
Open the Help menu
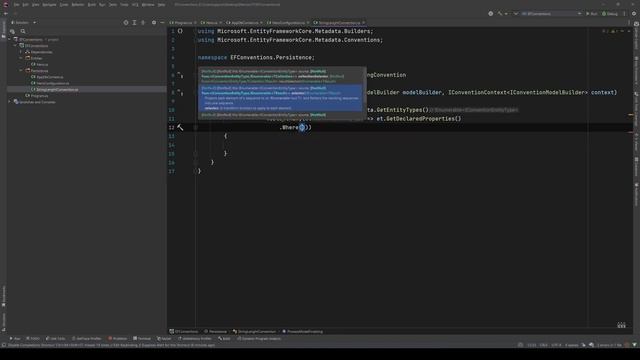pyautogui.click(x=161, y=4)
